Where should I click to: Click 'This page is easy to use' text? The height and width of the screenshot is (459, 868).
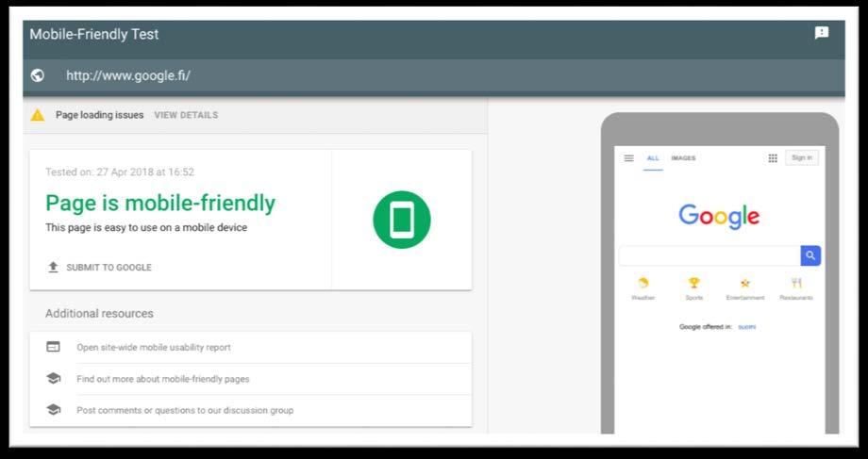[x=146, y=227]
